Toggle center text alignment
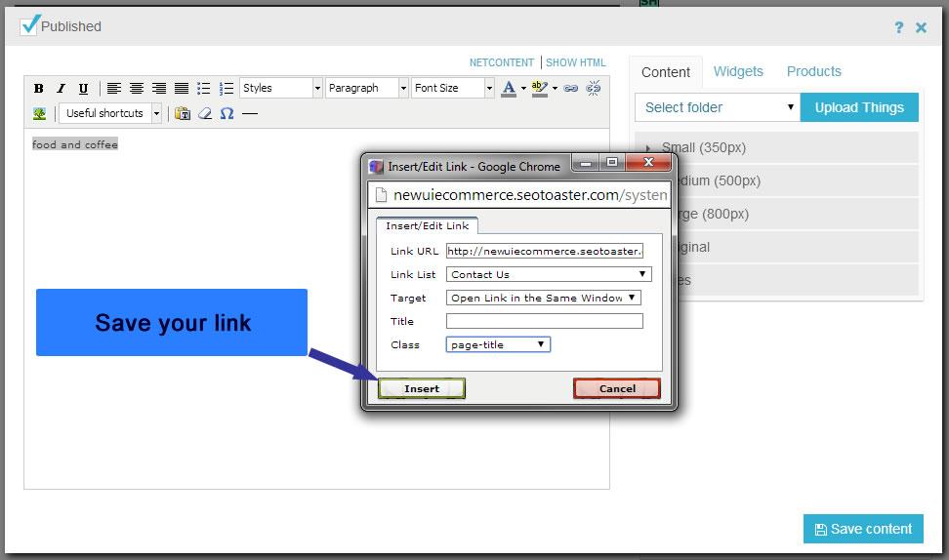The height and width of the screenshot is (560, 949). click(137, 88)
